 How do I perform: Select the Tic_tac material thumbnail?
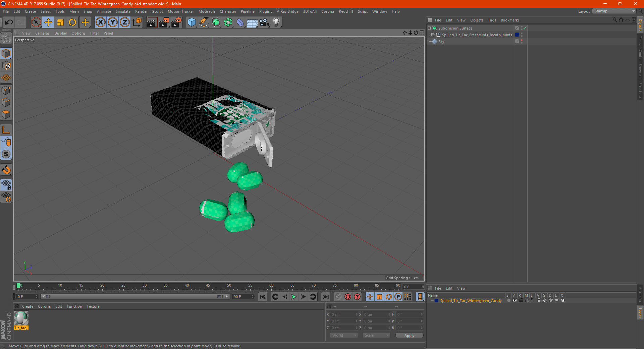21,318
